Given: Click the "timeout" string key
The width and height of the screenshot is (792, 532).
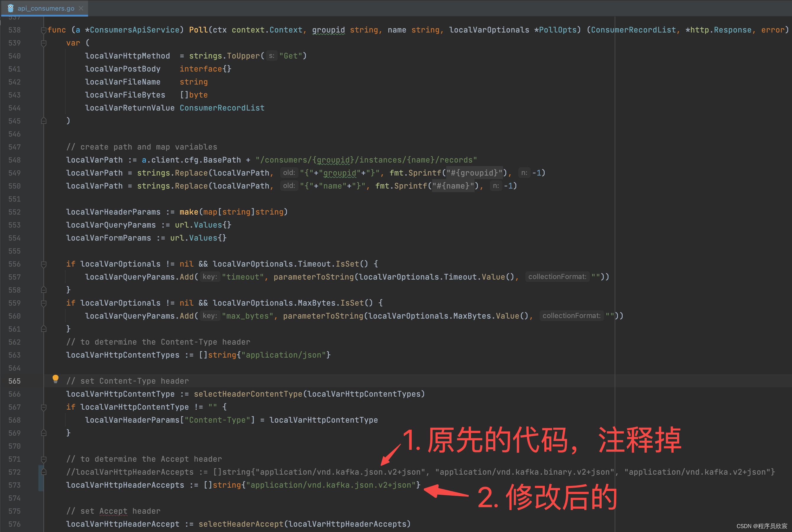Looking at the screenshot, I should tap(243, 277).
